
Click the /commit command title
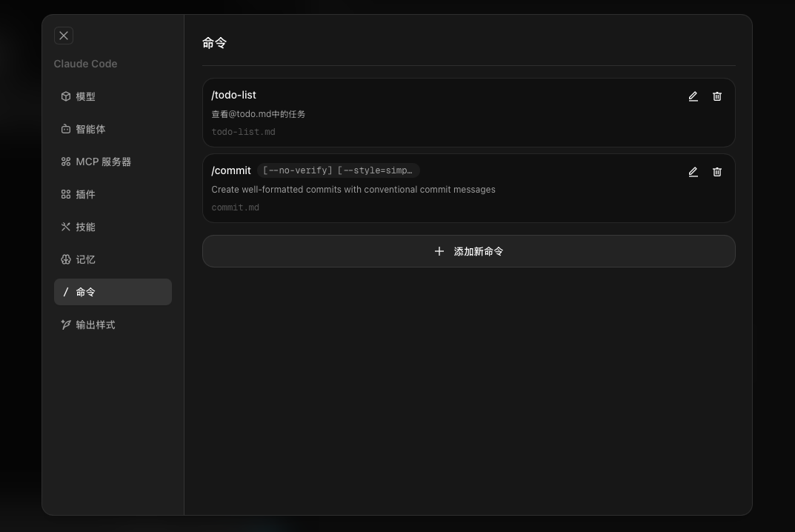[231, 170]
